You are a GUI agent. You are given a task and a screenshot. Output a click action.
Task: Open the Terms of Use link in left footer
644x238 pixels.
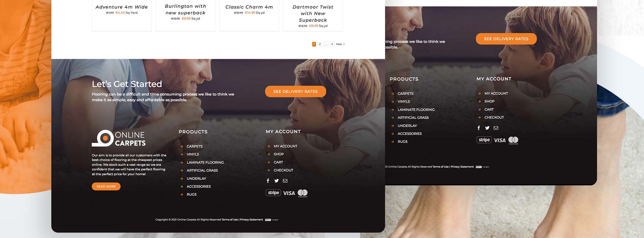(x=230, y=220)
